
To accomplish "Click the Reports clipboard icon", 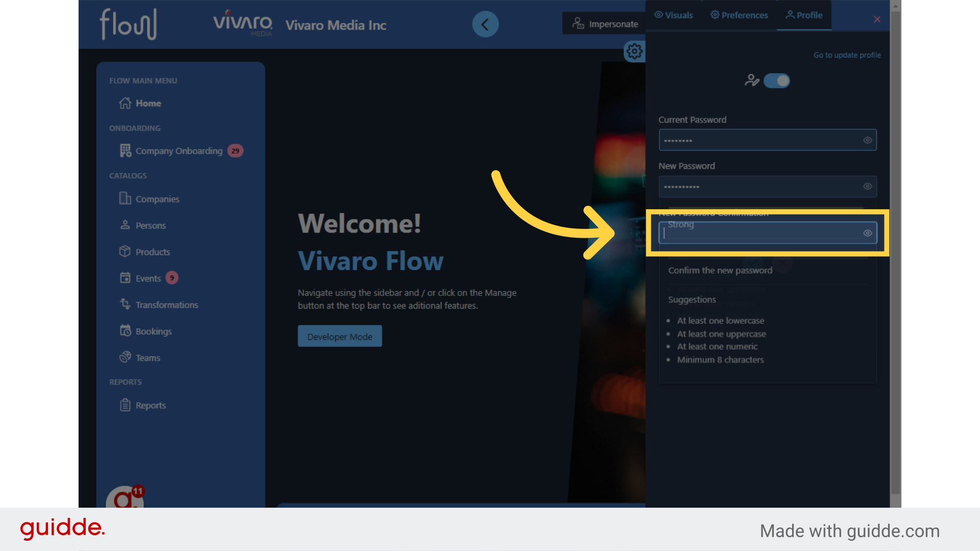I will coord(125,405).
